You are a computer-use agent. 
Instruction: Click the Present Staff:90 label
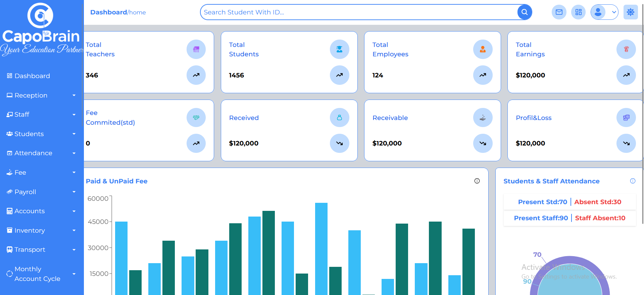click(x=541, y=218)
